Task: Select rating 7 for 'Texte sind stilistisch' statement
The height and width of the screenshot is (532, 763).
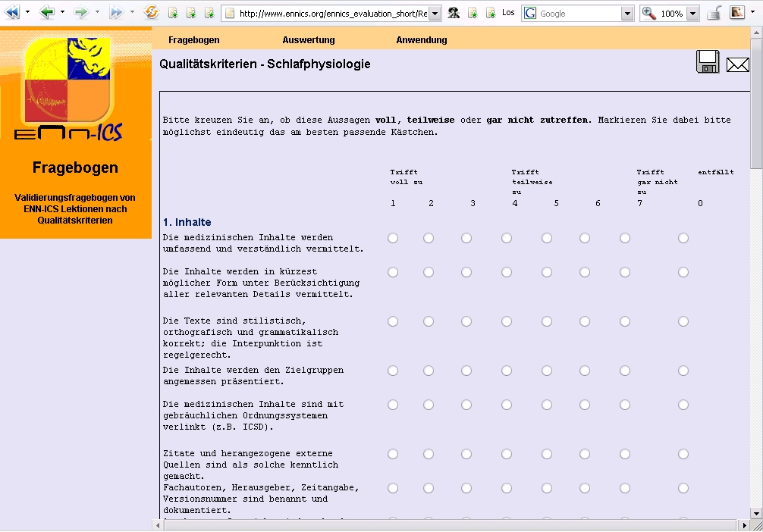Action: [x=625, y=321]
